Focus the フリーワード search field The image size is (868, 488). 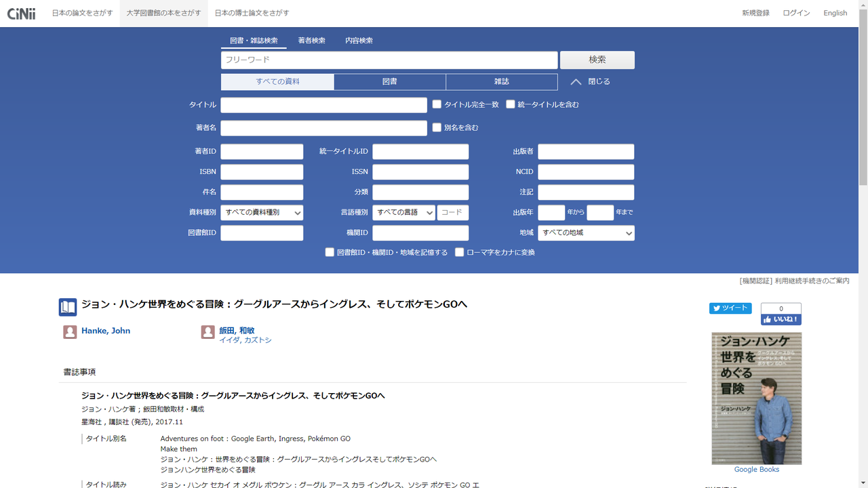389,60
